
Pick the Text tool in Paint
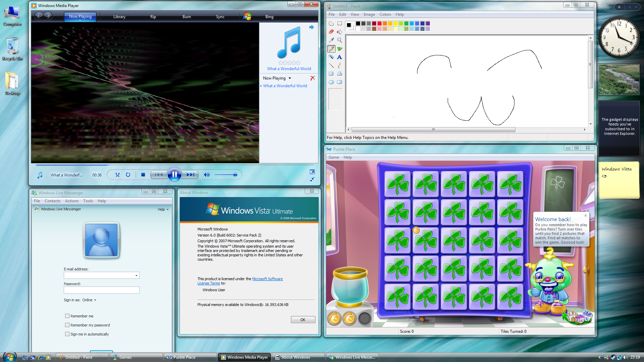tap(340, 57)
